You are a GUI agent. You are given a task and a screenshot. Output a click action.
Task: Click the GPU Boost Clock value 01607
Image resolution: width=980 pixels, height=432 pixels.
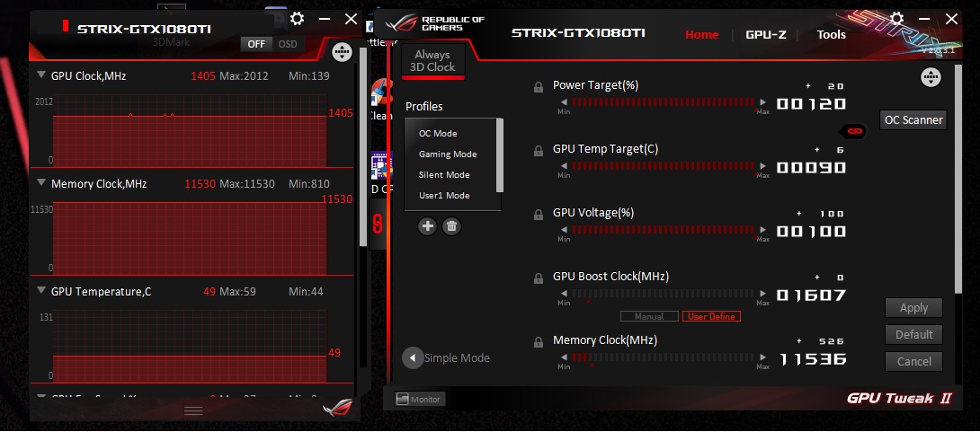811,295
